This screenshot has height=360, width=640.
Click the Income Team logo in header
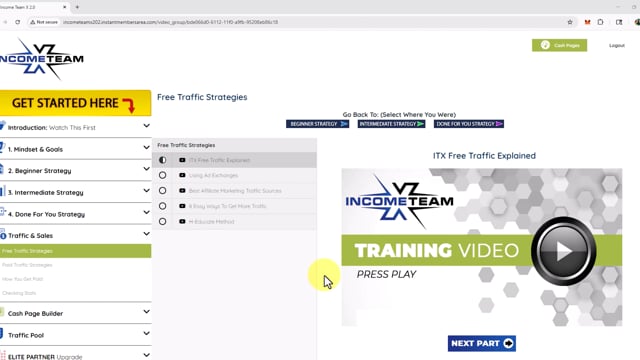[x=41, y=59]
